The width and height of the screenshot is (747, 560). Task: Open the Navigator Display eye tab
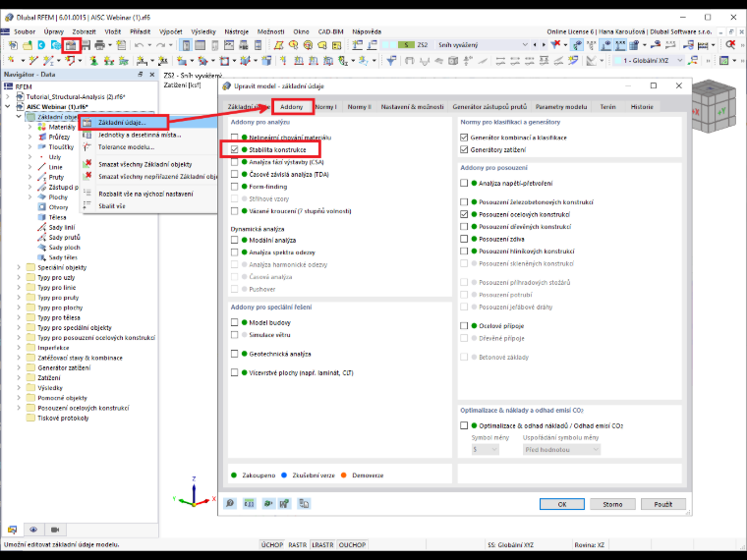click(x=33, y=530)
